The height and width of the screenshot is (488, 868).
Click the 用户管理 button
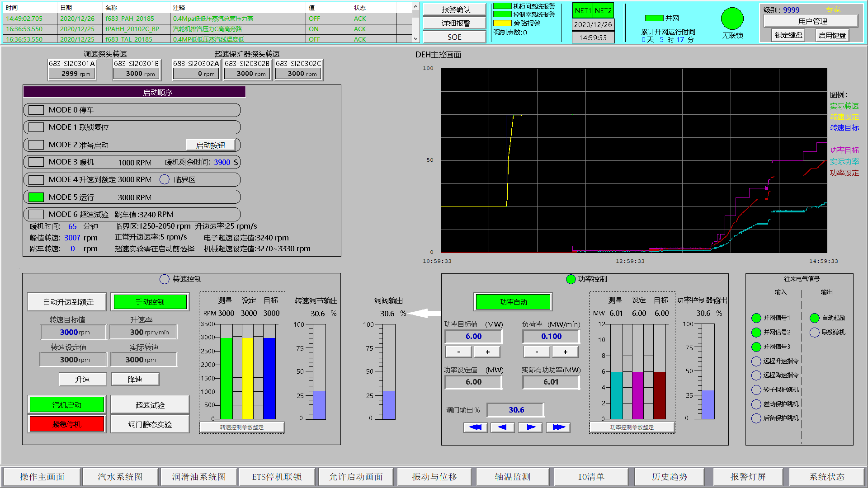[811, 21]
